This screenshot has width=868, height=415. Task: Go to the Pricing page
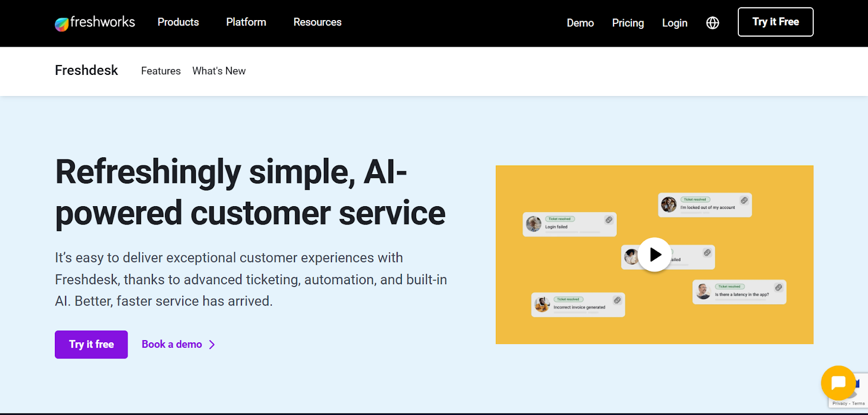tap(628, 23)
